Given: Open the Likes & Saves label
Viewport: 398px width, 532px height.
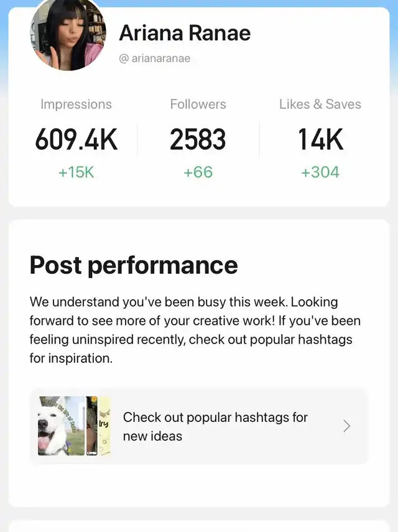Looking at the screenshot, I should (x=320, y=105).
